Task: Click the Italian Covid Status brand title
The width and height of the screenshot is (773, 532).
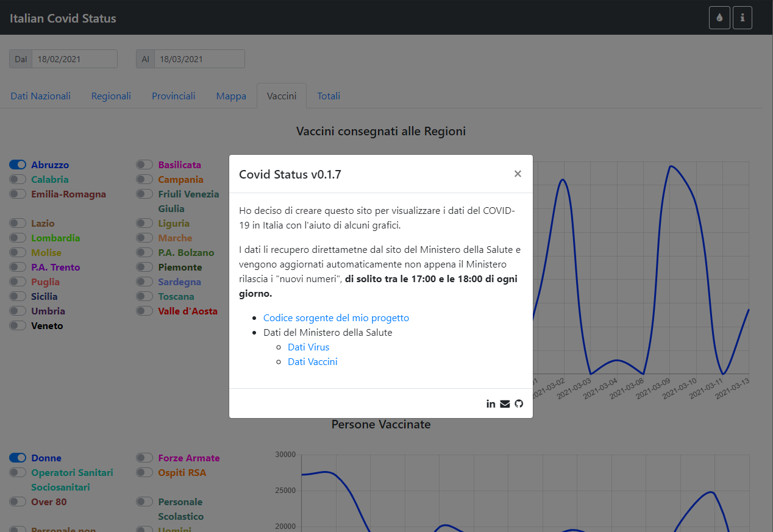Action: click(63, 18)
